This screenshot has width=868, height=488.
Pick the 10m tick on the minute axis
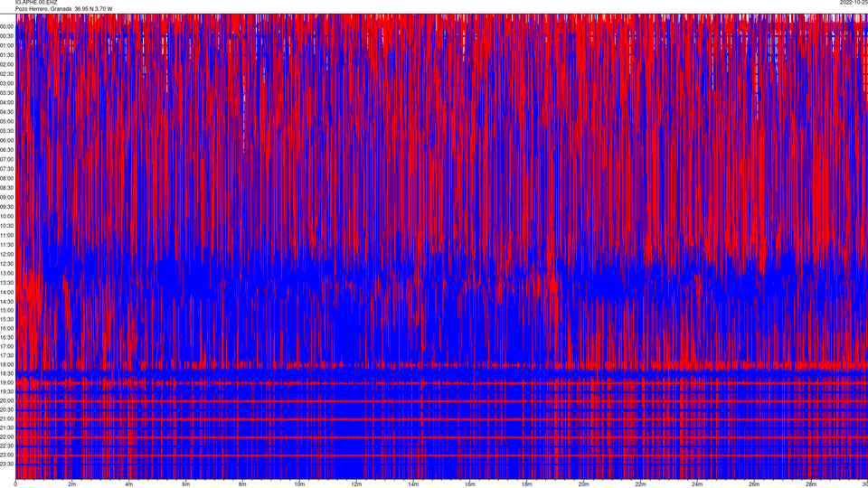pyautogui.click(x=299, y=484)
